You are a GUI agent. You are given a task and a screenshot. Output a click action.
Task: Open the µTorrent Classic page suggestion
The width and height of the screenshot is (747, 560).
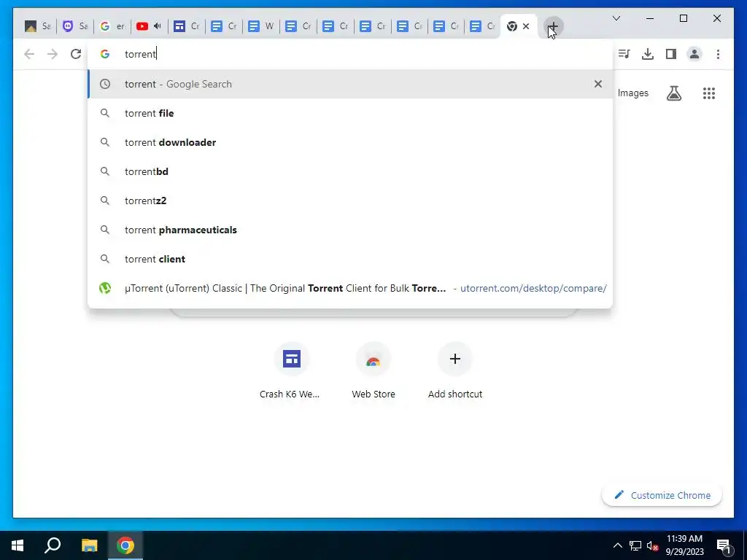[350, 288]
